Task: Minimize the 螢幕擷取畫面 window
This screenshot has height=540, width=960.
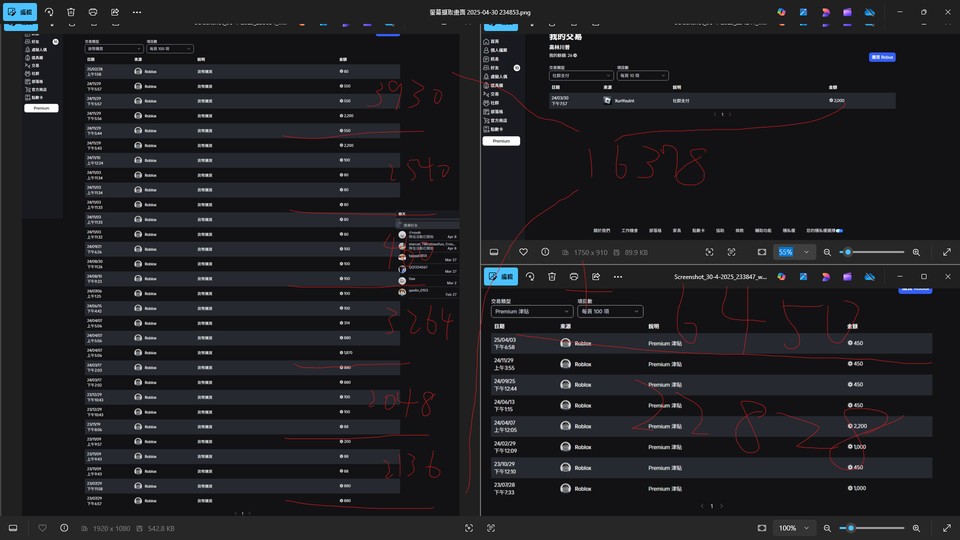Action: pyautogui.click(x=900, y=12)
